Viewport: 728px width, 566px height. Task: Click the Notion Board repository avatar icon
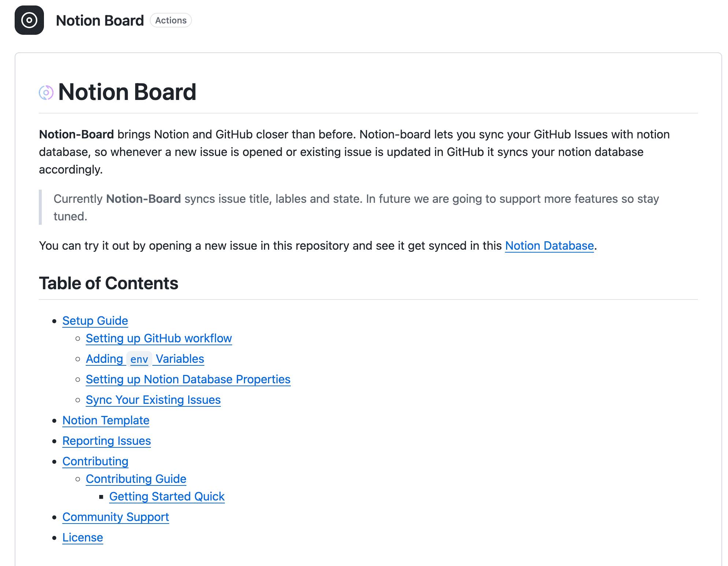click(29, 21)
